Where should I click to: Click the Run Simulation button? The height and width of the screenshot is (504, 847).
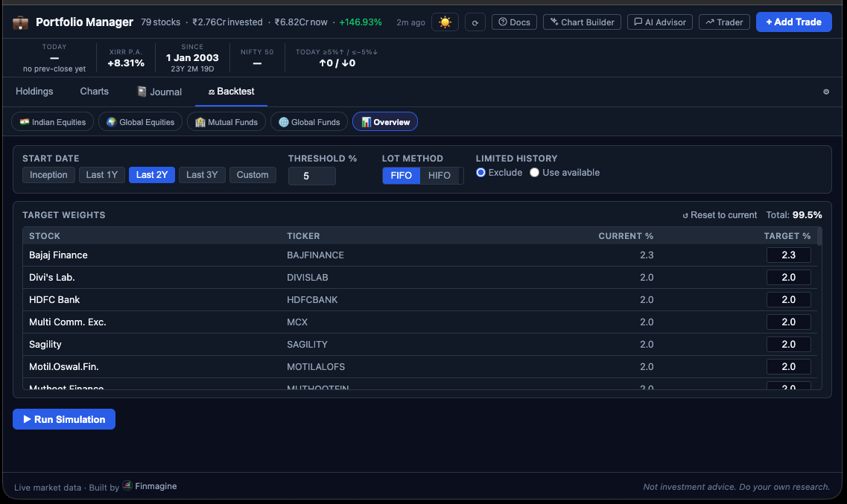63,418
